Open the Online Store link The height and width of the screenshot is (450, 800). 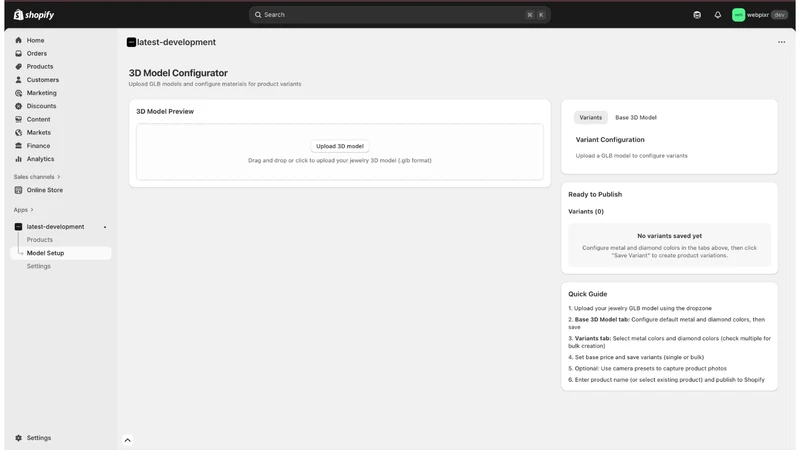coord(45,190)
